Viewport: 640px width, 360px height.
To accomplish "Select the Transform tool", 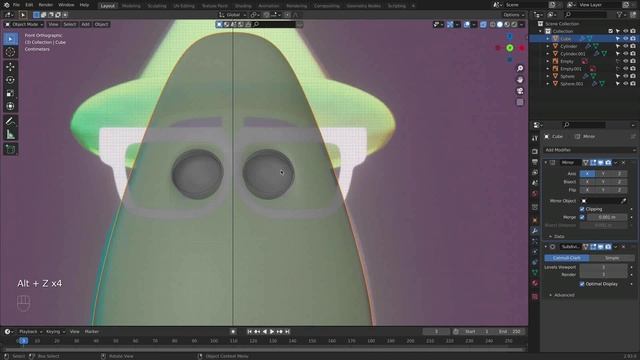I will [x=11, y=107].
